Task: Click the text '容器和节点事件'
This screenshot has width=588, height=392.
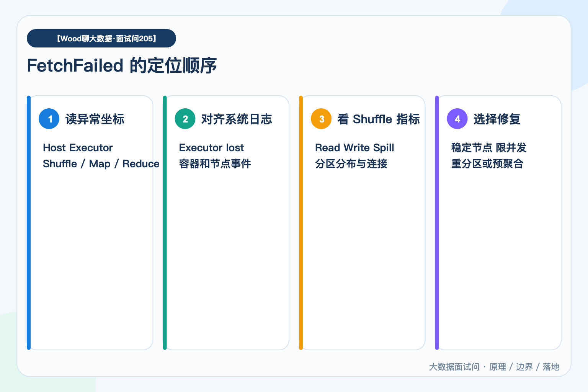Action: point(215,164)
